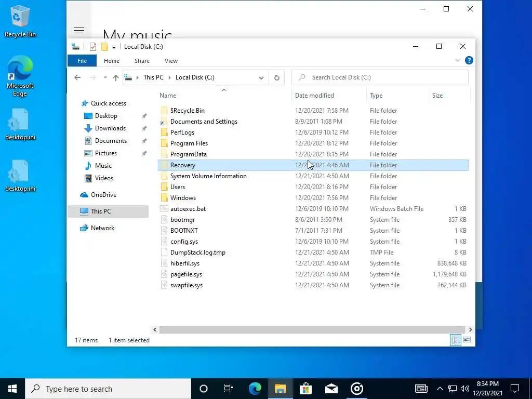Click Local Disk (C:) breadcrumb segment
The height and width of the screenshot is (399, 532).
coord(195,77)
